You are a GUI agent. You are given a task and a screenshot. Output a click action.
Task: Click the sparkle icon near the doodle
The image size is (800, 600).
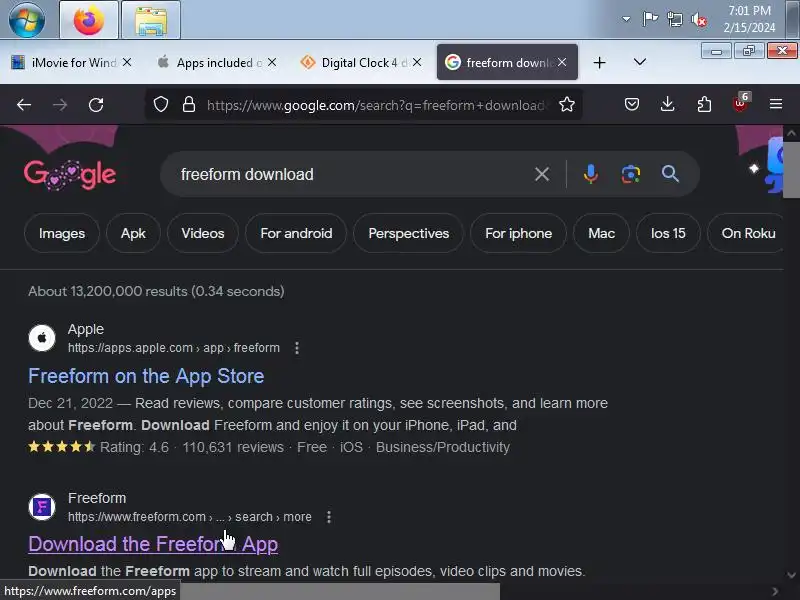click(x=754, y=168)
